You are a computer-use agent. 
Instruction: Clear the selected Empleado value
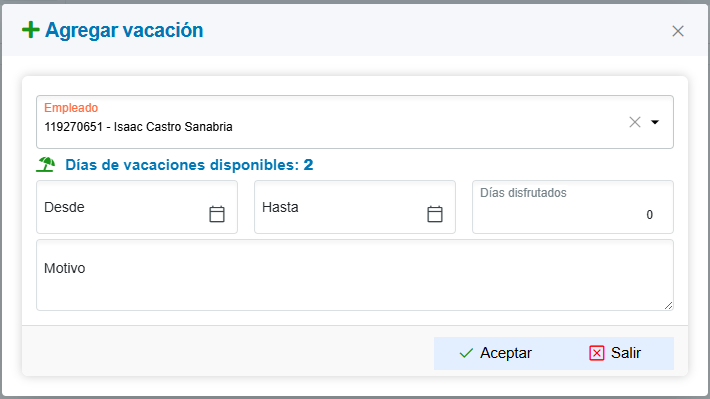[x=635, y=122]
